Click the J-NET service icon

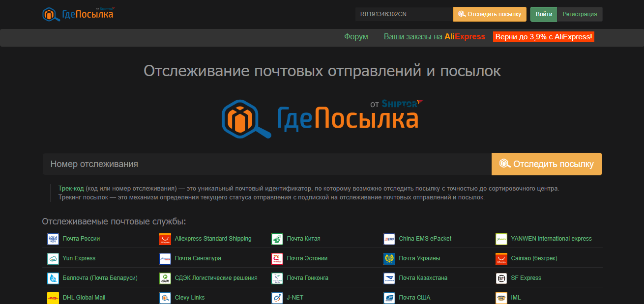(277, 298)
